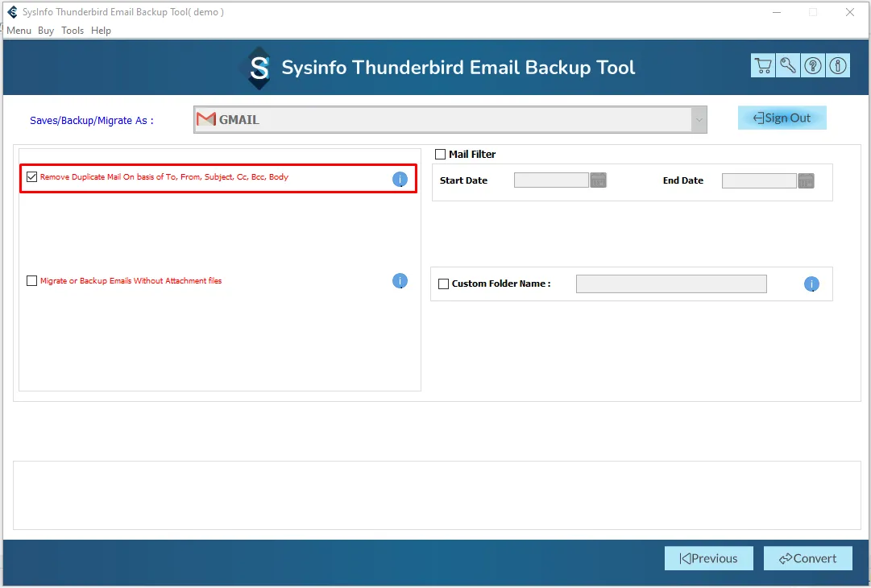This screenshot has width=871, height=588.
Task: Click the key activation icon
Action: (788, 65)
